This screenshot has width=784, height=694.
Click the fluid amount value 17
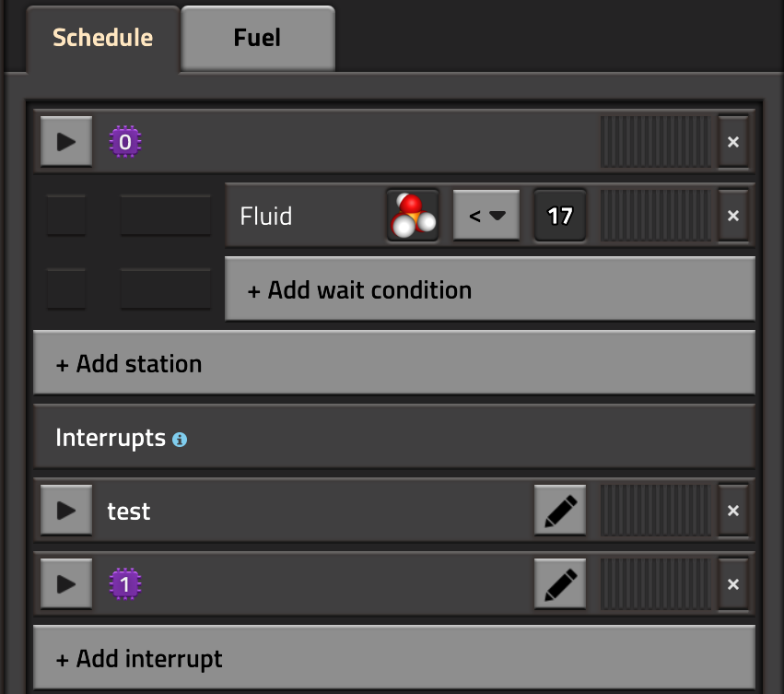point(560,216)
